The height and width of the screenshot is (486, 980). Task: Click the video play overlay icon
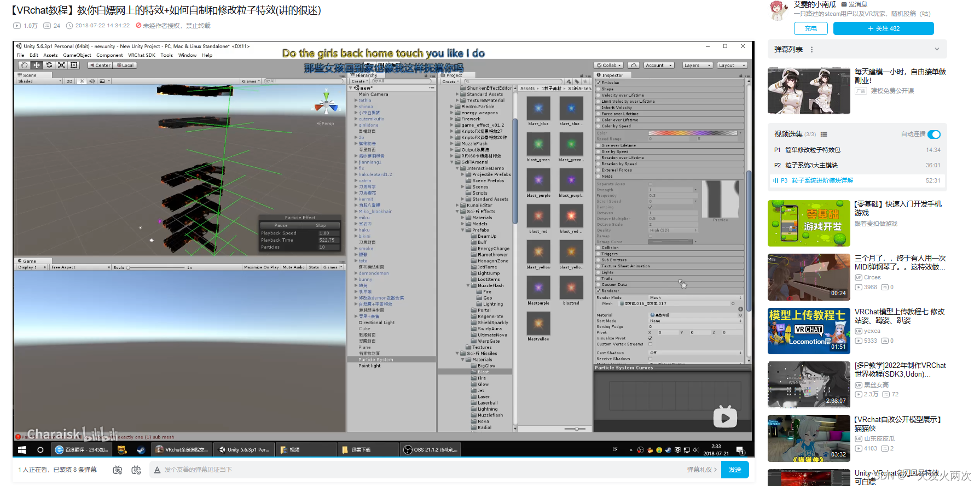pyautogui.click(x=725, y=417)
